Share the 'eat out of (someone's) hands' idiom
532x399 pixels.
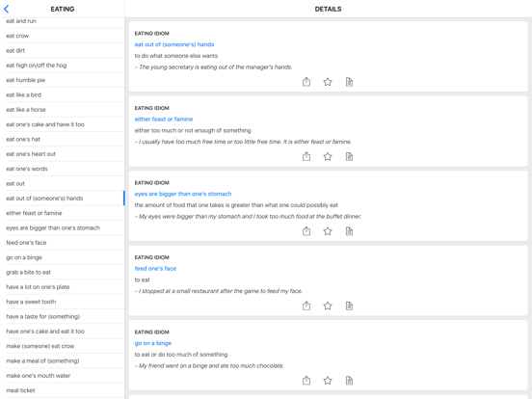click(306, 82)
